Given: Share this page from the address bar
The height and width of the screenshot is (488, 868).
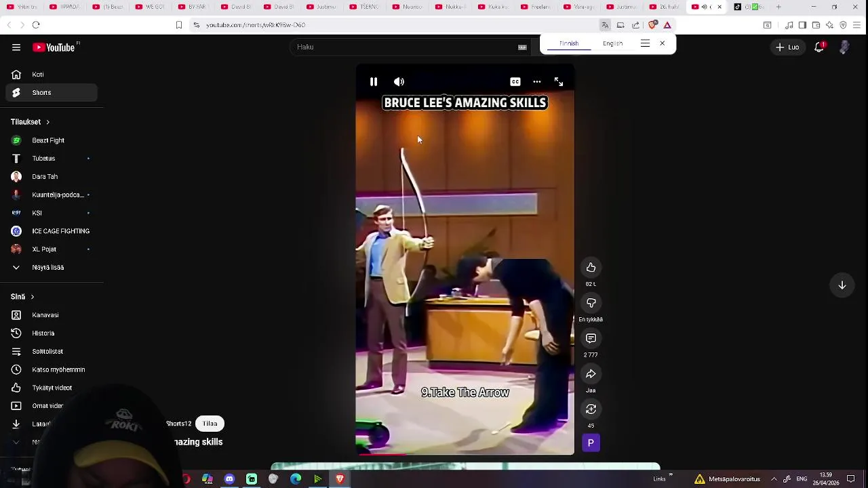Looking at the screenshot, I should tap(635, 25).
